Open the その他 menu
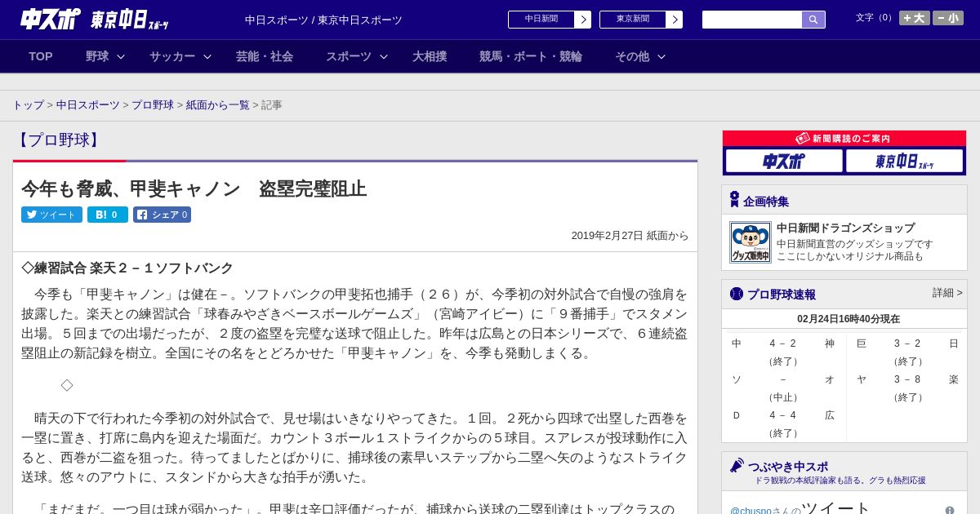Screen dimensions: 980x514 (x=632, y=56)
